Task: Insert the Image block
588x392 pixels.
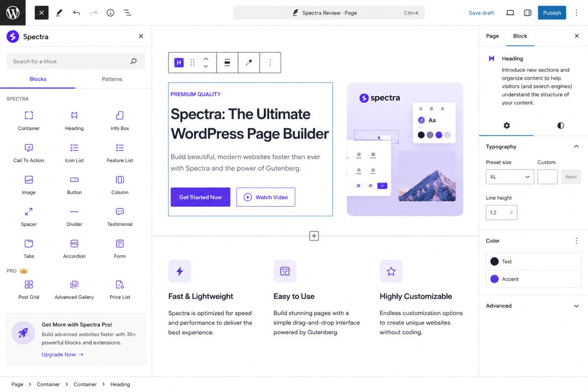Action: point(29,185)
